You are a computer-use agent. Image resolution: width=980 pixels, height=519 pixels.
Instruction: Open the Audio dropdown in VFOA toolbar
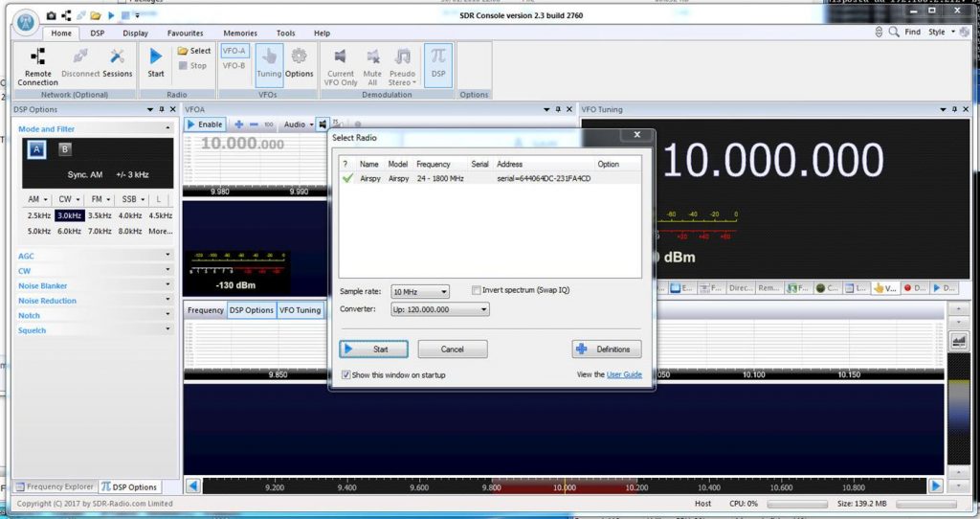coord(299,124)
